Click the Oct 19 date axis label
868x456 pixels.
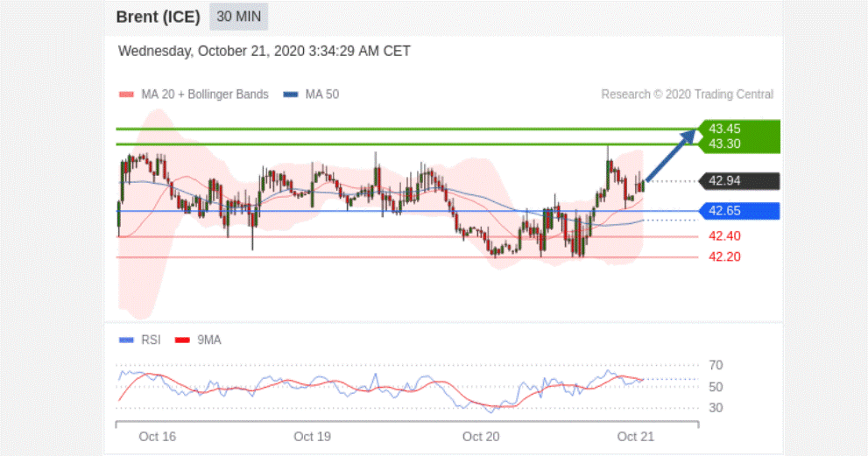(312, 437)
